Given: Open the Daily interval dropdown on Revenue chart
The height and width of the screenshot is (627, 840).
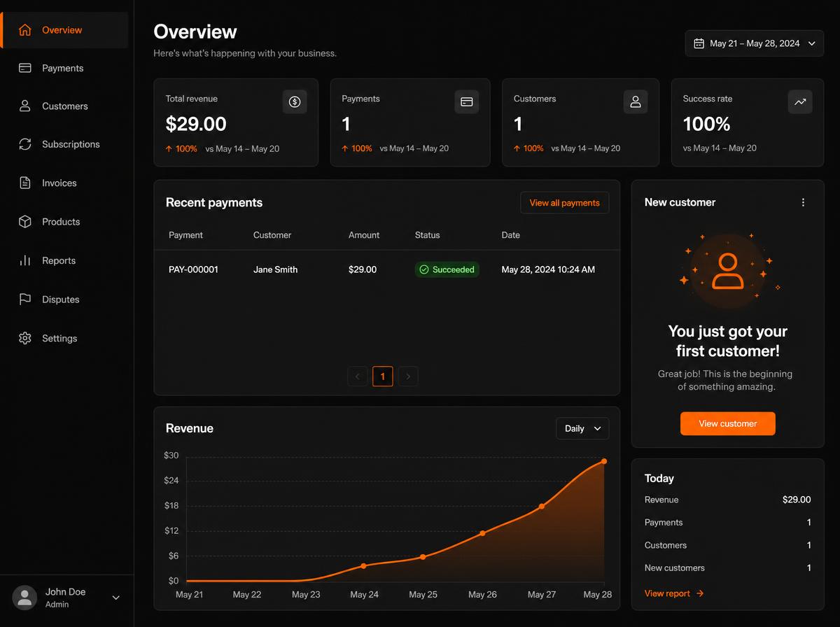Looking at the screenshot, I should coord(582,428).
